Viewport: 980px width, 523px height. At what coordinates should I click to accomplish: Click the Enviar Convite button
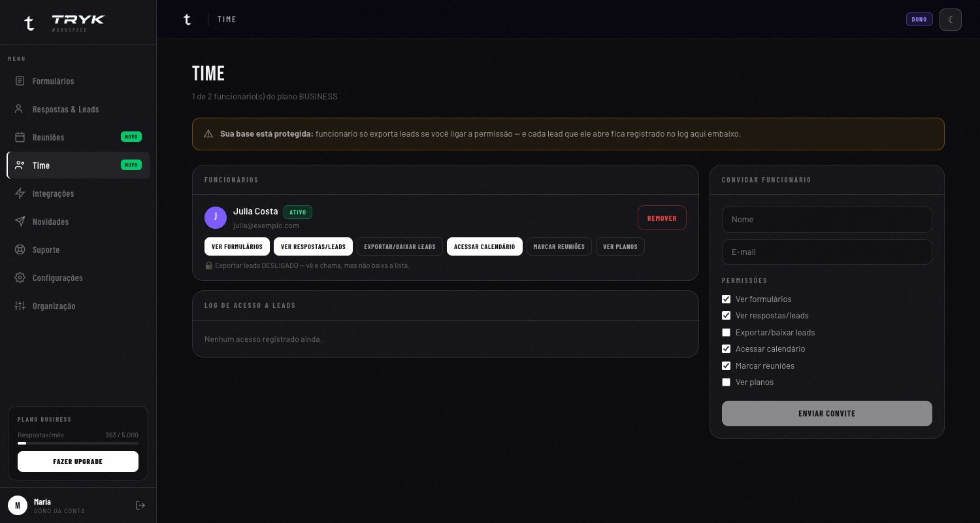[827, 414]
